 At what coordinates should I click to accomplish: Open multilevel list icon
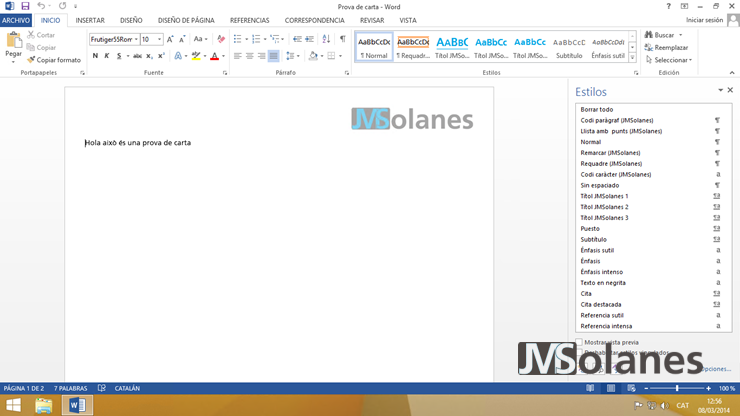(275, 39)
